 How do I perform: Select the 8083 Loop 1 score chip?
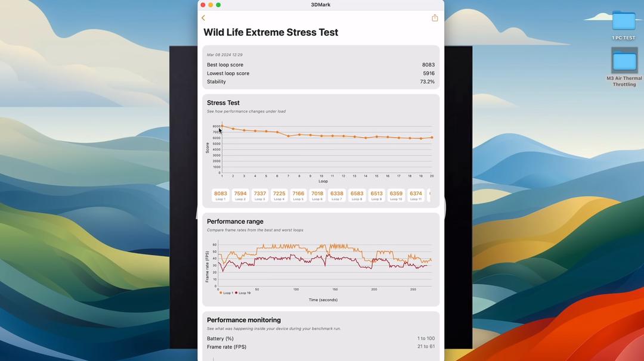[x=221, y=195]
